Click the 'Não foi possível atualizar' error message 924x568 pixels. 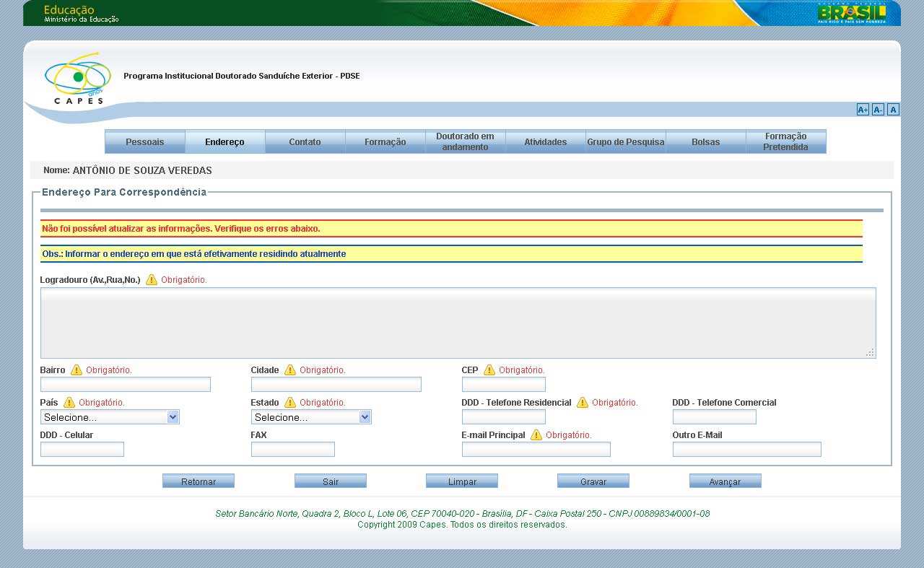click(x=181, y=229)
